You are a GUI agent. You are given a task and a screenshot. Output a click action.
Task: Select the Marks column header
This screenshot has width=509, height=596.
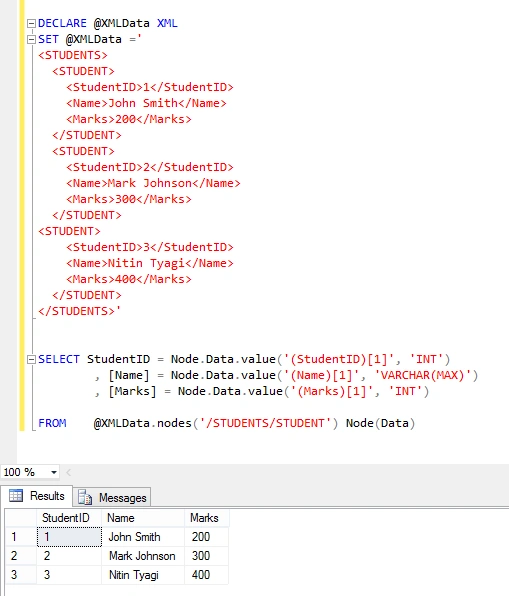[x=206, y=518]
